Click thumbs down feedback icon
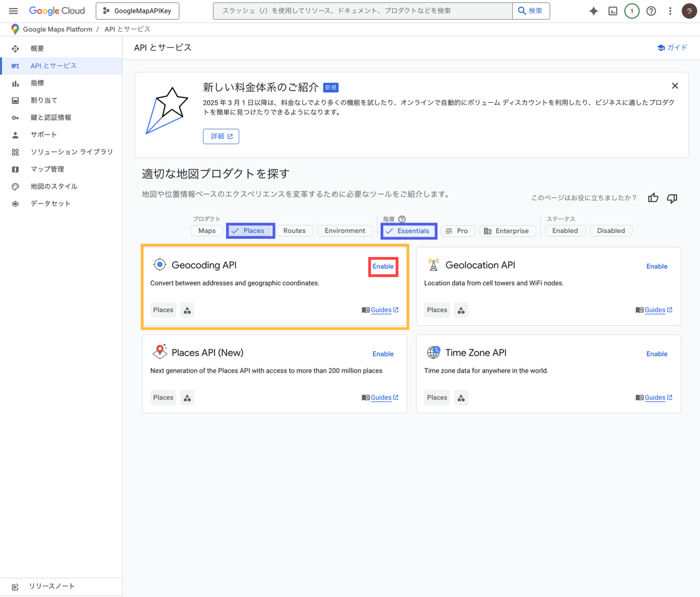Image resolution: width=700 pixels, height=597 pixels. coord(672,198)
